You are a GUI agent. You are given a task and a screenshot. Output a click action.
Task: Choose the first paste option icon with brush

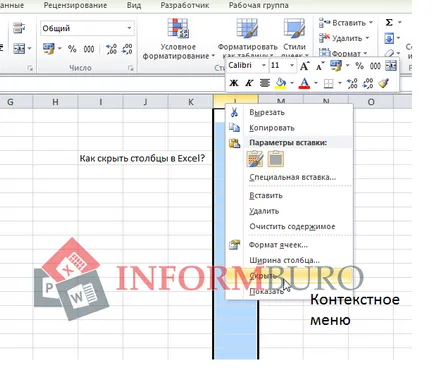(255, 159)
